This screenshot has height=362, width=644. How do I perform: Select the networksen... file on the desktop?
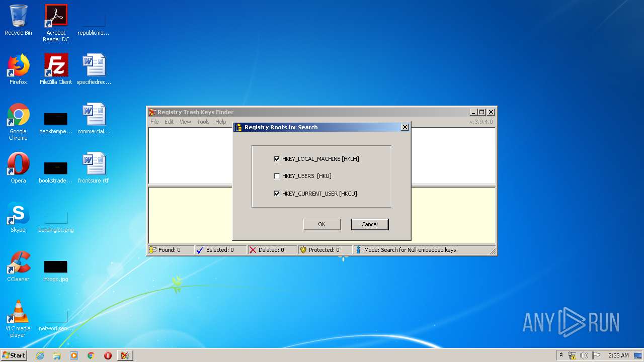coord(56,319)
